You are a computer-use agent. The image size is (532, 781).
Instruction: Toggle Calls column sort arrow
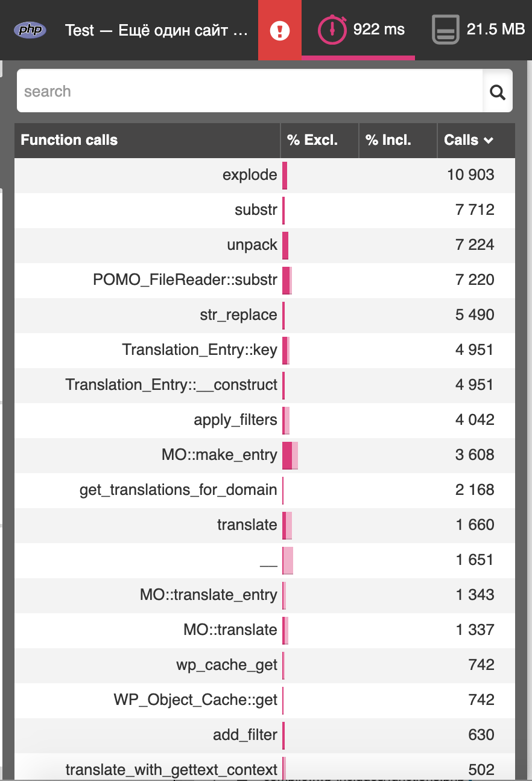pyautogui.click(x=489, y=140)
